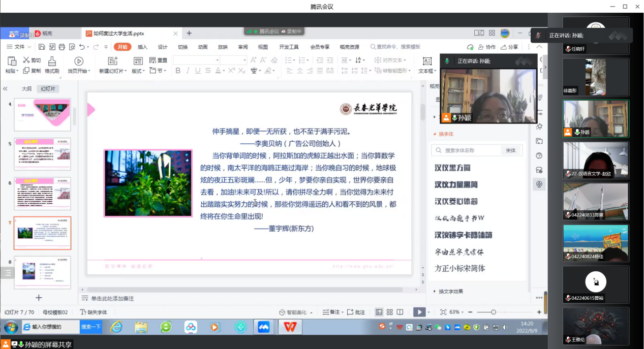Expand the Section (节) dropdown
The image size is (644, 349).
click(x=158, y=71)
